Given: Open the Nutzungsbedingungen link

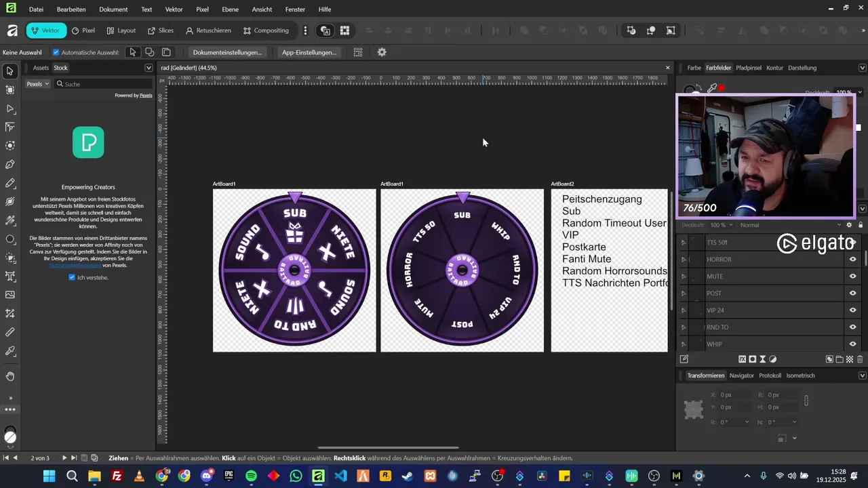Looking at the screenshot, I should (x=75, y=265).
